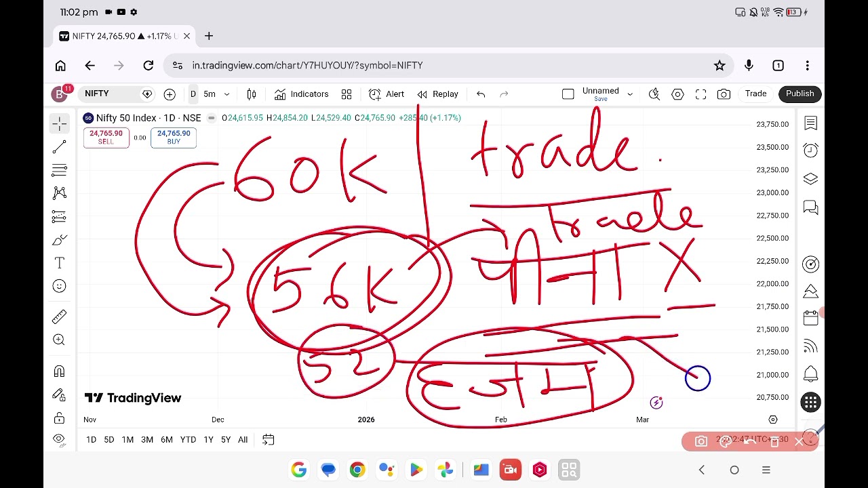Open the chart patterns tool group
The image size is (868, 488).
coord(60,193)
